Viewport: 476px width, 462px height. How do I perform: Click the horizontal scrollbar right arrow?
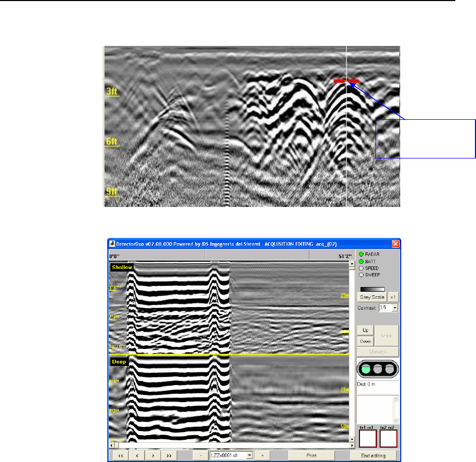pos(352,445)
